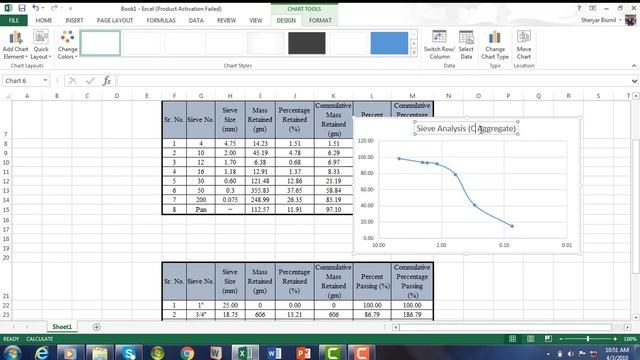Click the Pan cell in table
640x360 pixels.
pos(201,210)
